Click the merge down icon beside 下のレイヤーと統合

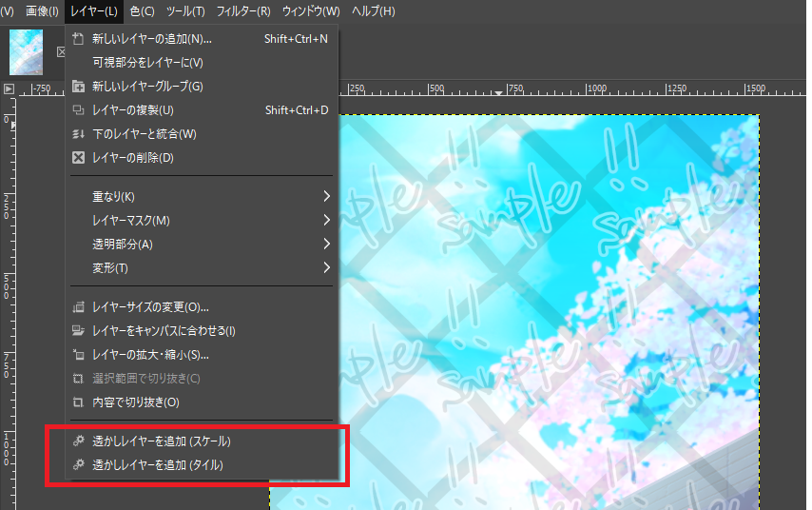[x=78, y=134]
